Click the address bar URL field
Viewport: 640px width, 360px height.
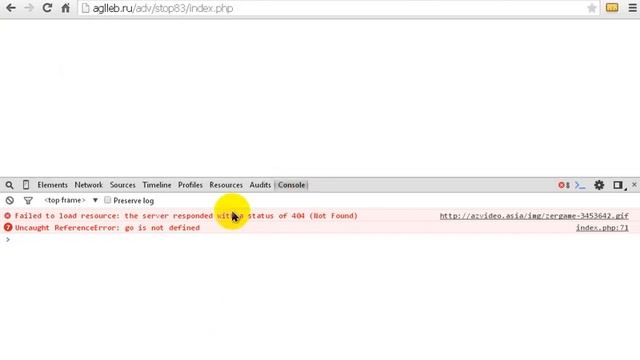pyautogui.click(x=338, y=8)
